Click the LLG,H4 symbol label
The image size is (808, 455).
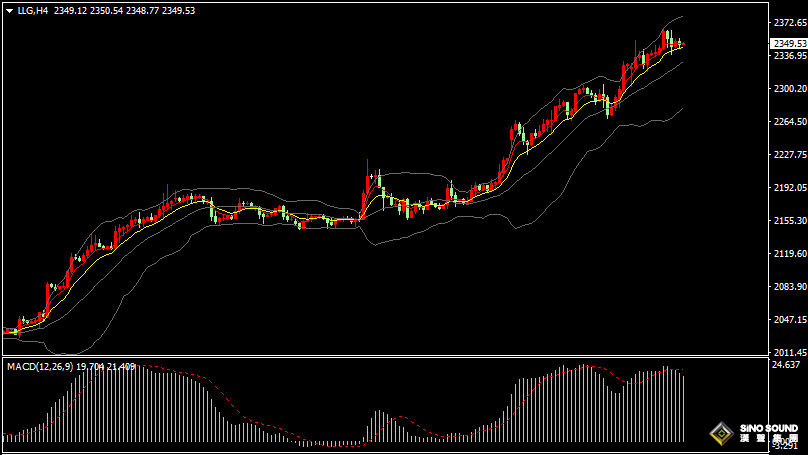point(33,10)
